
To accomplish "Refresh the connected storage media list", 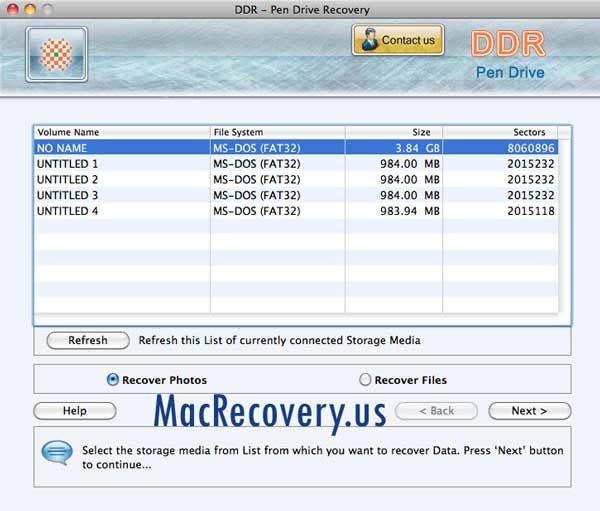I will 88,340.
